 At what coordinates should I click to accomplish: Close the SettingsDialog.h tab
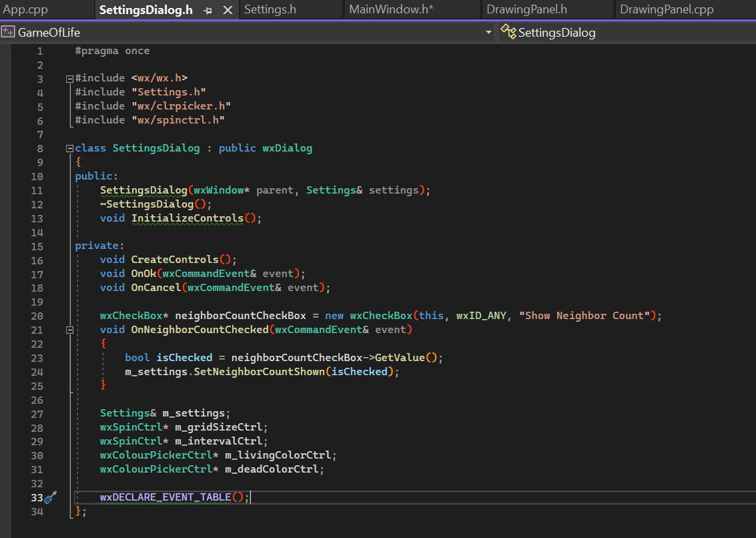tap(228, 10)
